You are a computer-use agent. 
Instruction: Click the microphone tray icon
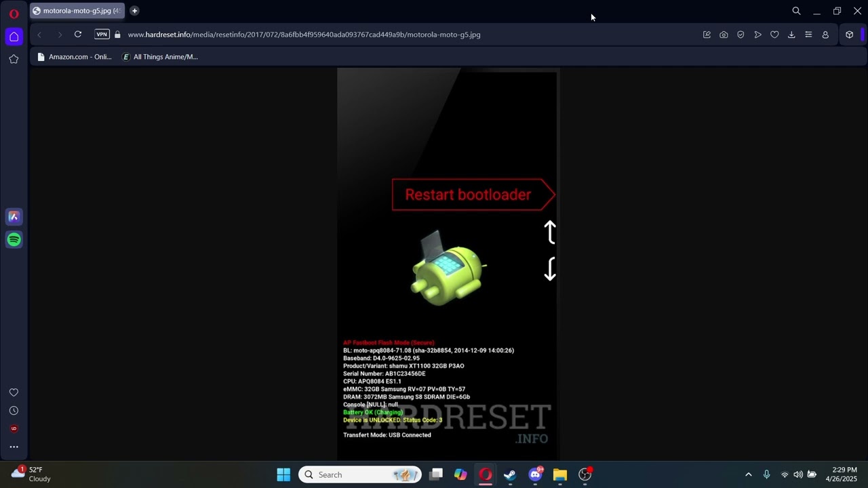766,474
